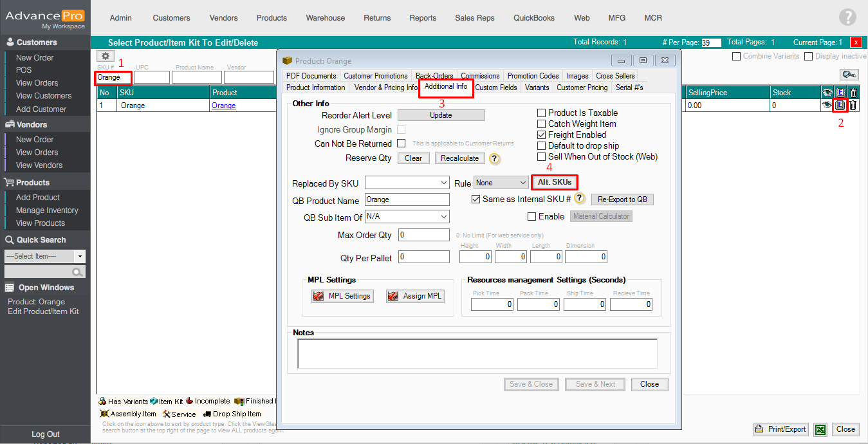
Task: Uncheck the Freight Enabled checkbox
Action: 542,135
